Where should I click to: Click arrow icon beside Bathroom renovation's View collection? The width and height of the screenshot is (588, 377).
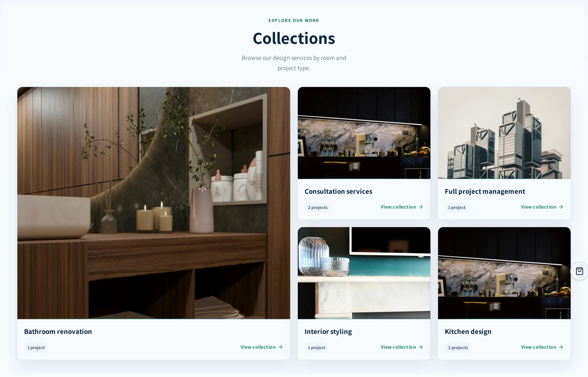tap(281, 347)
